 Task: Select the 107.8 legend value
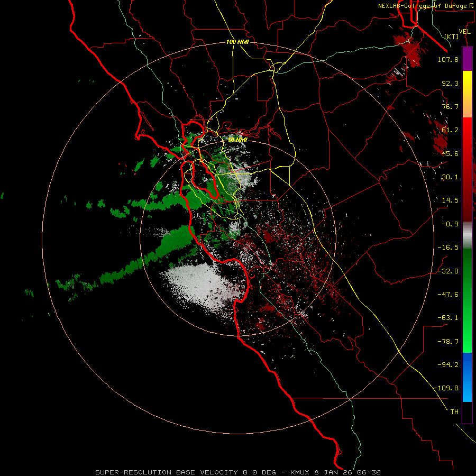tap(448, 59)
